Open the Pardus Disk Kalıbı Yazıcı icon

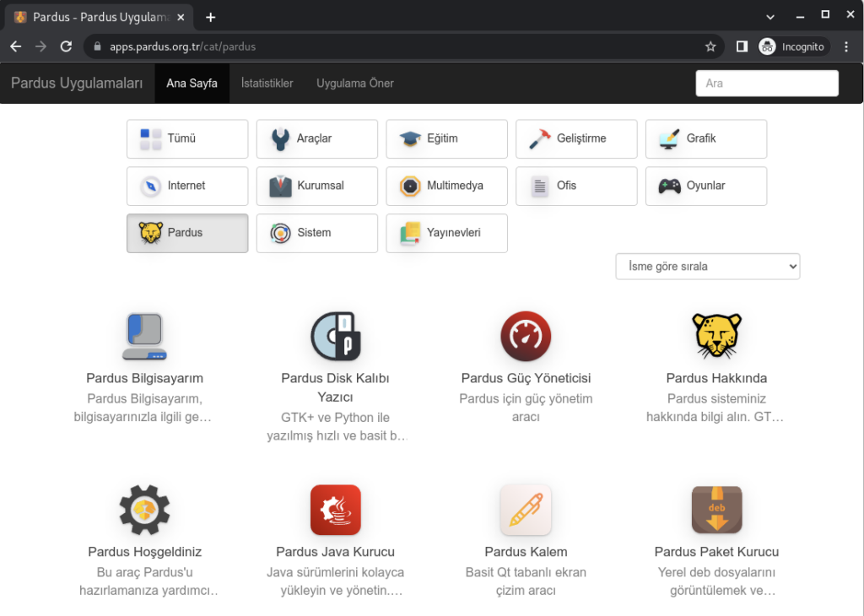[336, 336]
